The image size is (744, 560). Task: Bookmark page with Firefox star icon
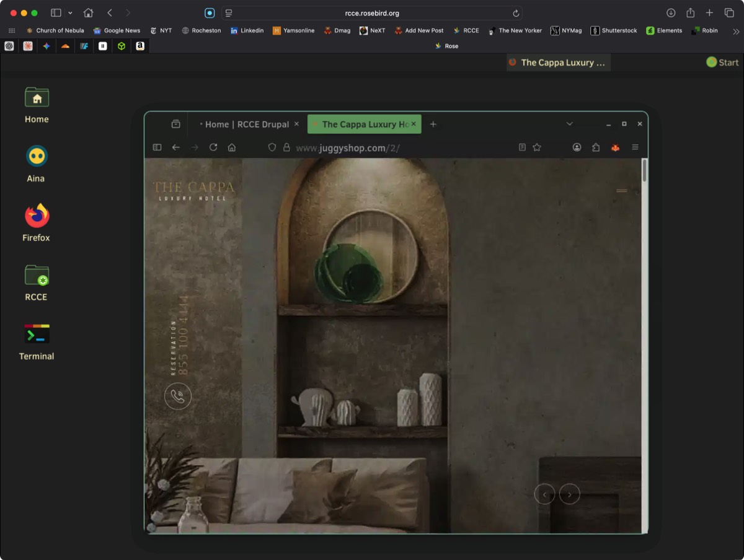[x=537, y=147]
